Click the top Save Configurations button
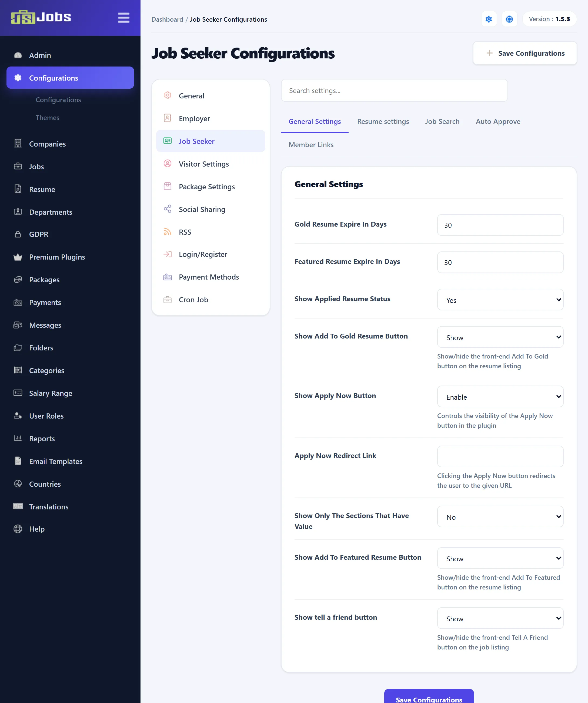 pyautogui.click(x=524, y=53)
